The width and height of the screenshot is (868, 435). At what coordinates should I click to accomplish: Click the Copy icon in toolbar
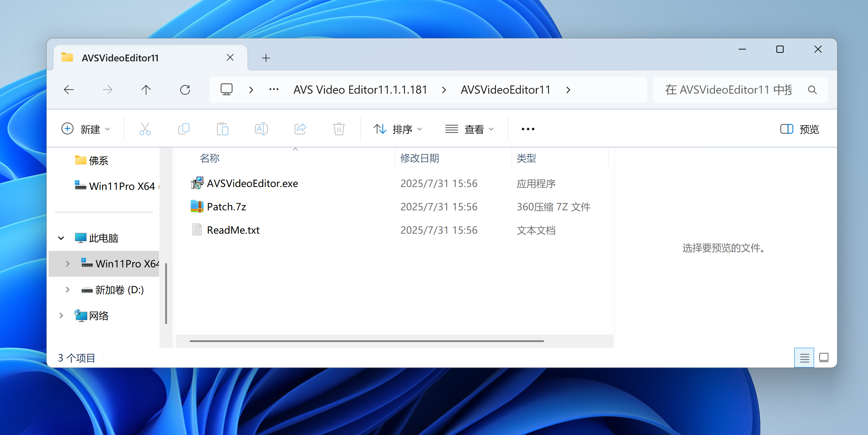click(184, 129)
